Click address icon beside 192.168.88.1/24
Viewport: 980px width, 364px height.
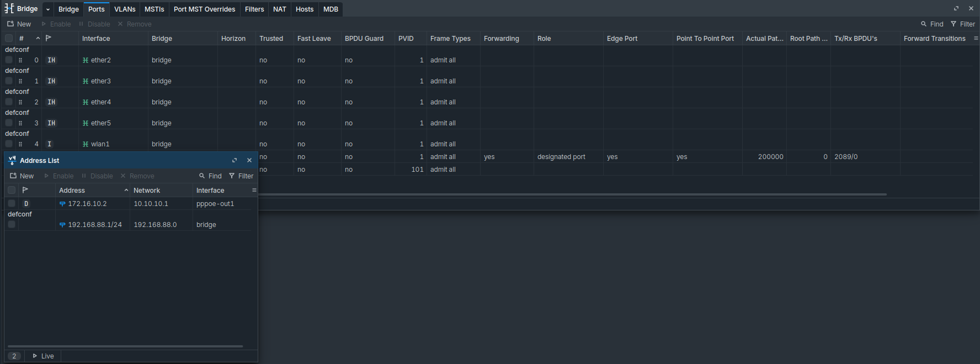click(x=62, y=225)
